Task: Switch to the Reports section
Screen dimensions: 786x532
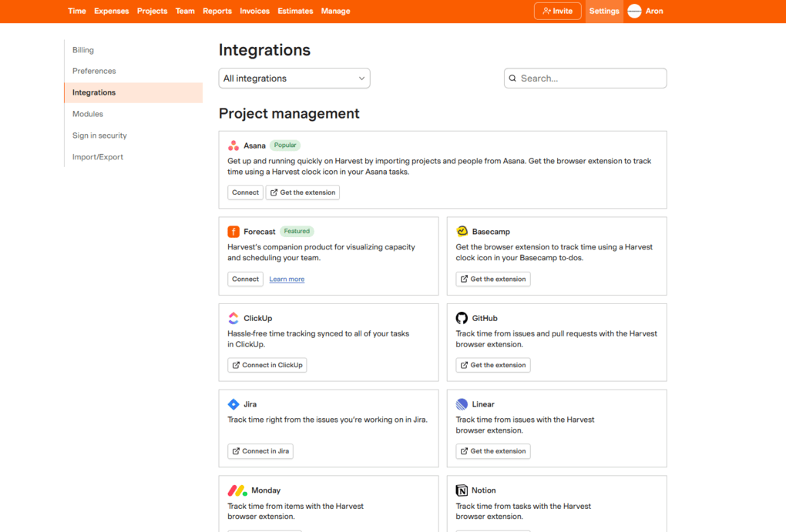Action: point(217,11)
